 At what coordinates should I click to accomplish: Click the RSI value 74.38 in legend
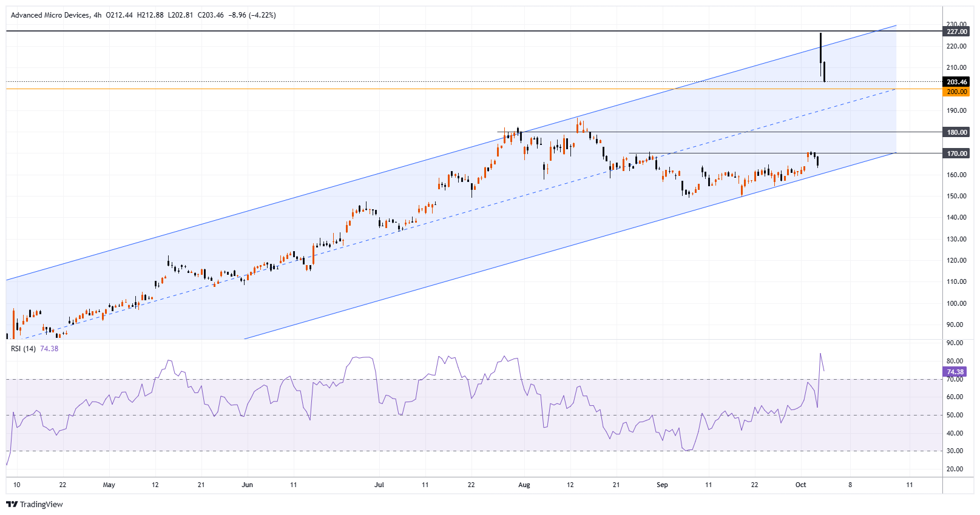pyautogui.click(x=49, y=349)
